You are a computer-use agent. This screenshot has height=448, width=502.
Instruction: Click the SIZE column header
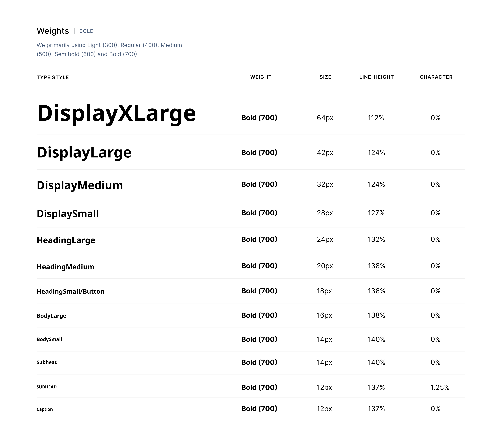tap(325, 77)
